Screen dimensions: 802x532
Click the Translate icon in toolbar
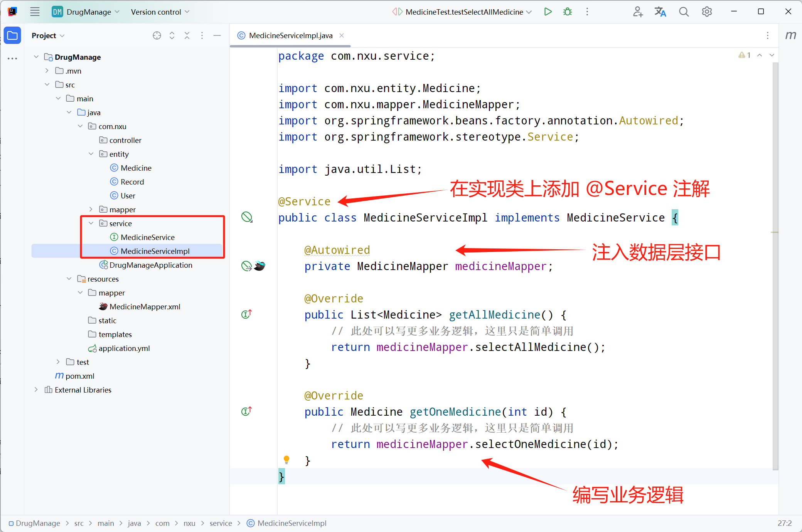click(660, 12)
